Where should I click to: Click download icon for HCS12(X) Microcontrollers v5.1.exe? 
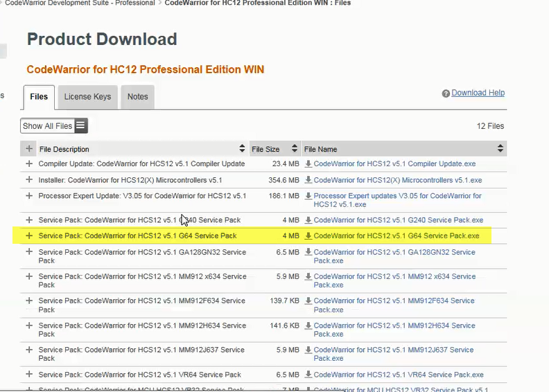308,180
